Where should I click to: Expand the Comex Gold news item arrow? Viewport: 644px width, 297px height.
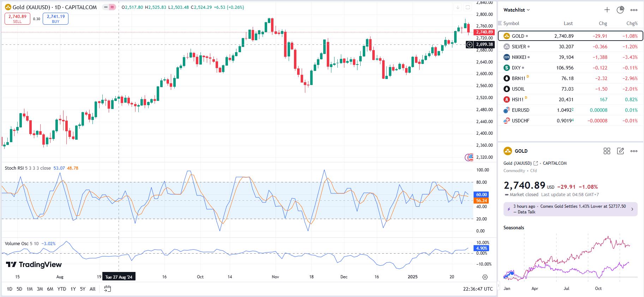632,209
